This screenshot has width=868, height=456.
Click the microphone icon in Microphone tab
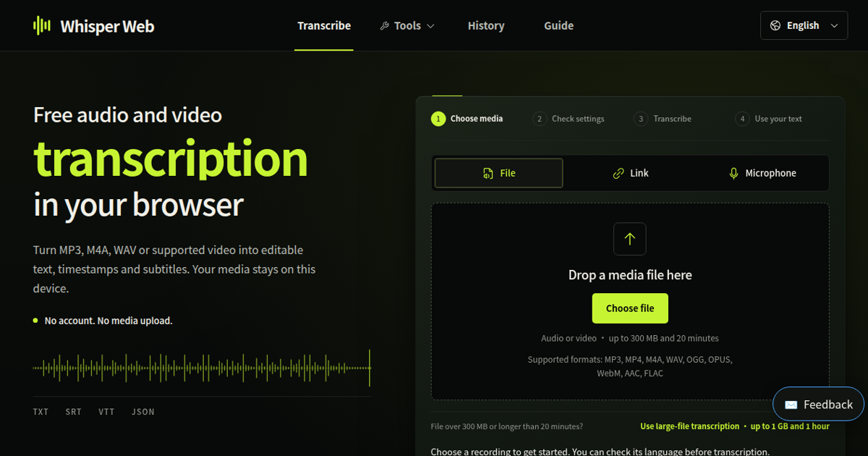733,174
